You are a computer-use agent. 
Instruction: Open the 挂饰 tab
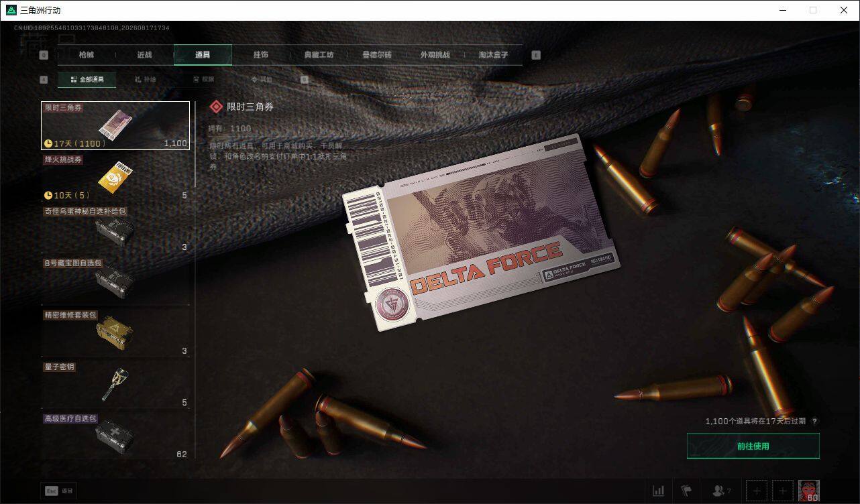[x=261, y=55]
